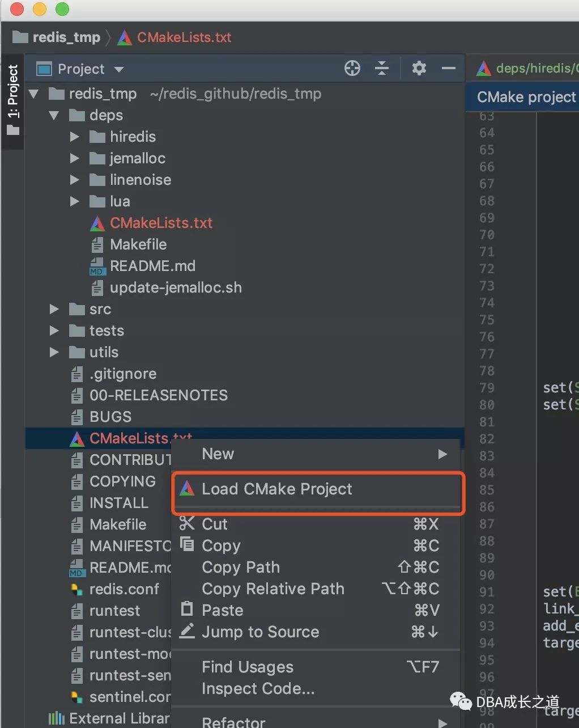Viewport: 579px width, 728px height.
Task: Click CMakeLists.txt breadcrumb in navigation bar
Action: [x=174, y=37]
